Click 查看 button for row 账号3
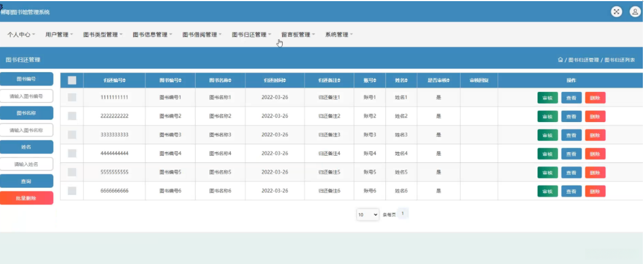This screenshot has height=264, width=644. pos(571,135)
